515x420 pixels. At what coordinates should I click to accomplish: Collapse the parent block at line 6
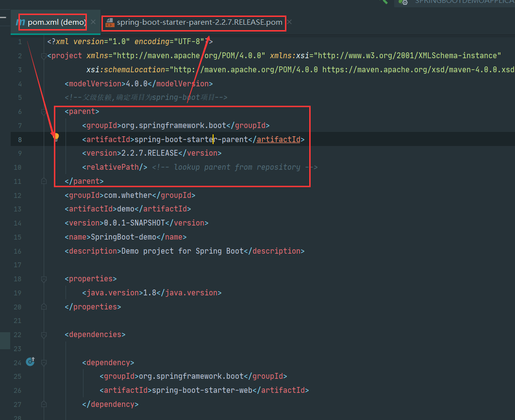(x=44, y=112)
